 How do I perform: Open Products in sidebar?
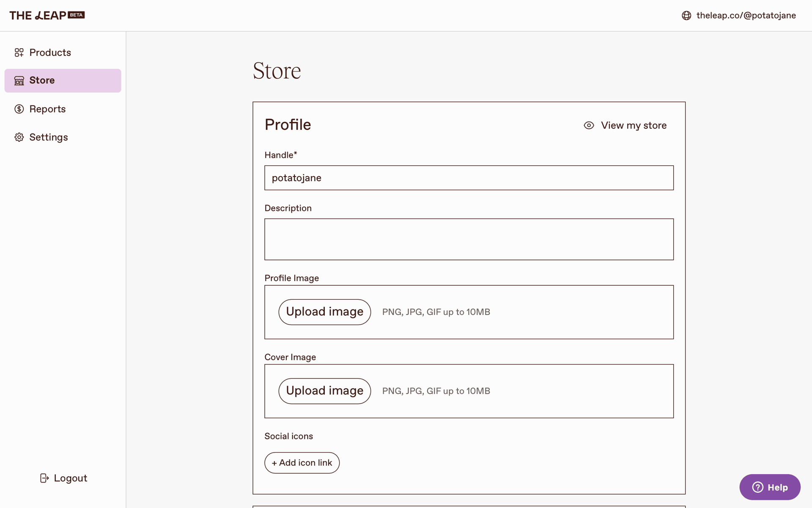tap(63, 52)
